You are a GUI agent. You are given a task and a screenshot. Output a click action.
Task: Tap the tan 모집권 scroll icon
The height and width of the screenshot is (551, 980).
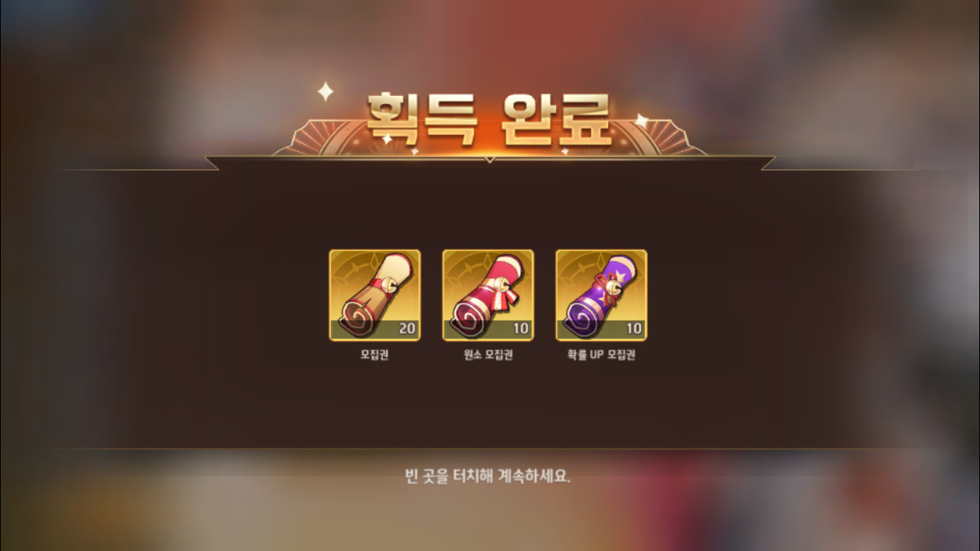[374, 295]
